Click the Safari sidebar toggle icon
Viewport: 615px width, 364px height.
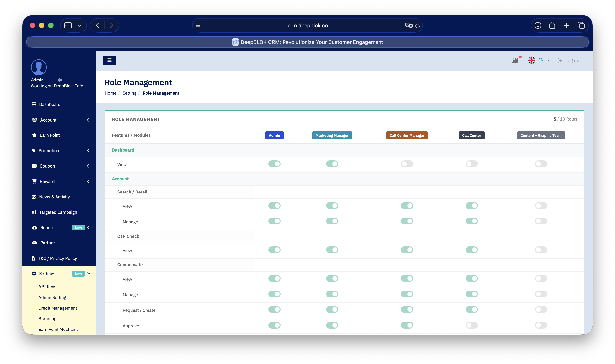68,25
